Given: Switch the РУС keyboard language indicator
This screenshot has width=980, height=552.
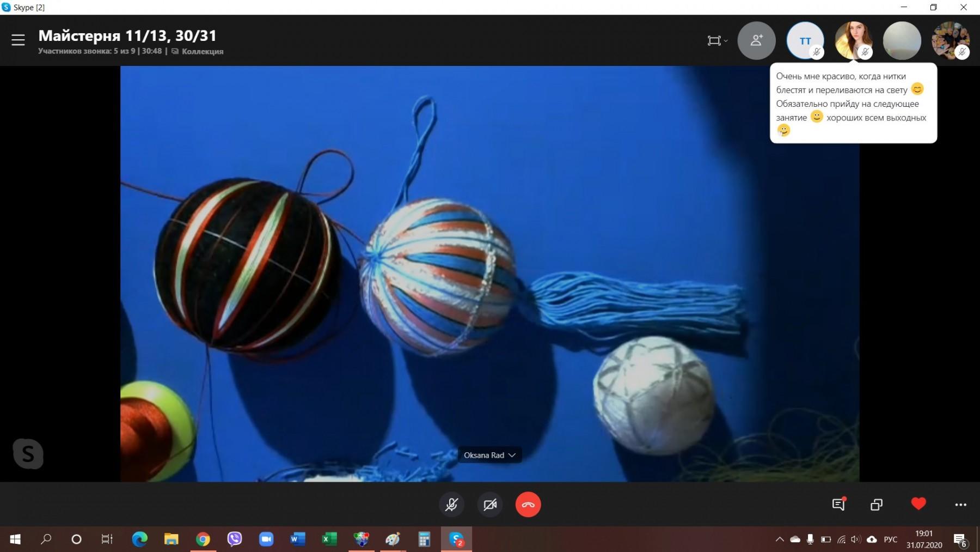Looking at the screenshot, I should pyautogui.click(x=891, y=539).
